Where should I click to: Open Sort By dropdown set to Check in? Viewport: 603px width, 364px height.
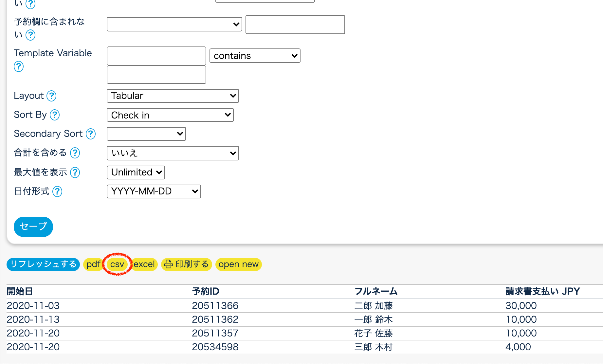[x=170, y=115]
